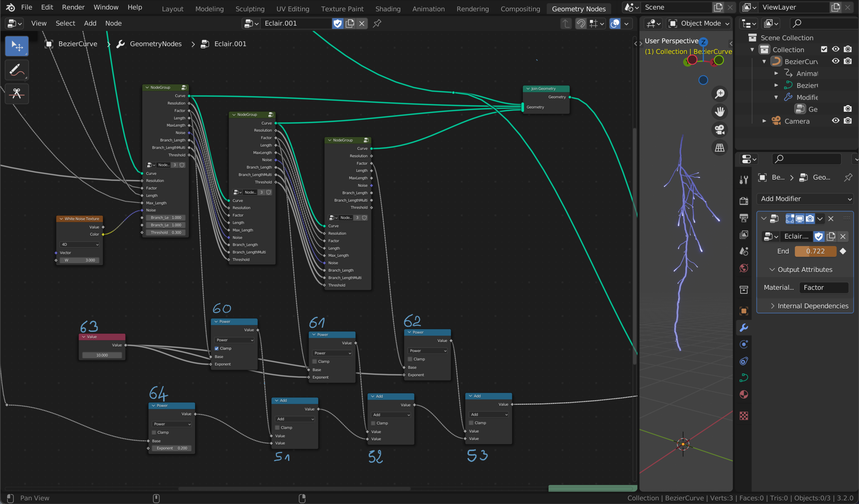Switch perspective/orthographic grid icon
This screenshot has width=859, height=504.
pyautogui.click(x=719, y=148)
